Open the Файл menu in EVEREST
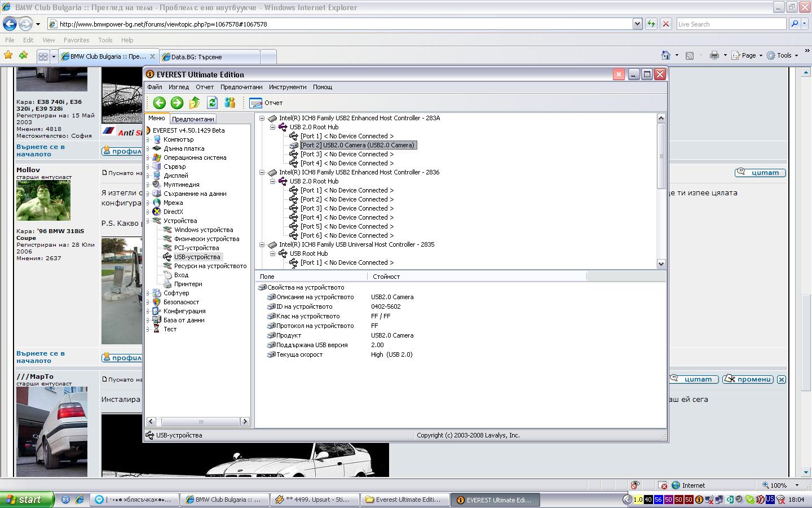This screenshot has height=508, width=812. point(155,87)
